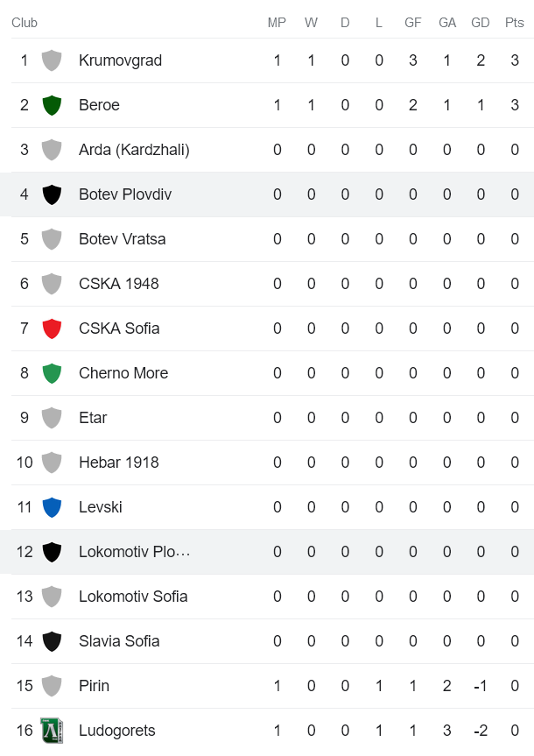Click the GF column header

tap(412, 23)
